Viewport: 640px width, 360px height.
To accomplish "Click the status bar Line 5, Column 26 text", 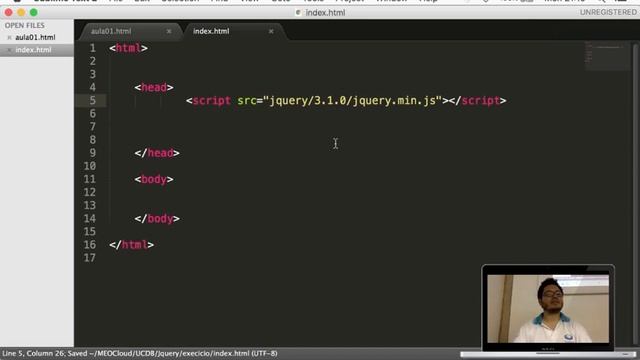I will tap(34, 353).
